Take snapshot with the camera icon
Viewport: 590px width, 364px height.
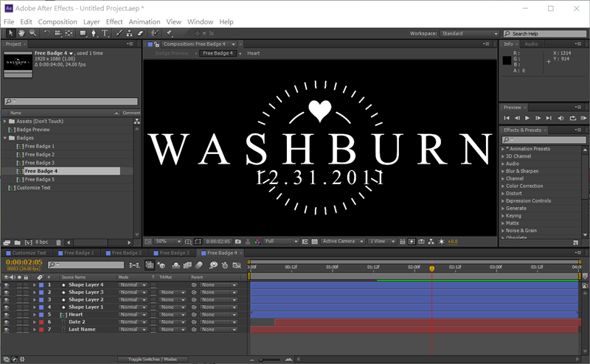(x=237, y=242)
